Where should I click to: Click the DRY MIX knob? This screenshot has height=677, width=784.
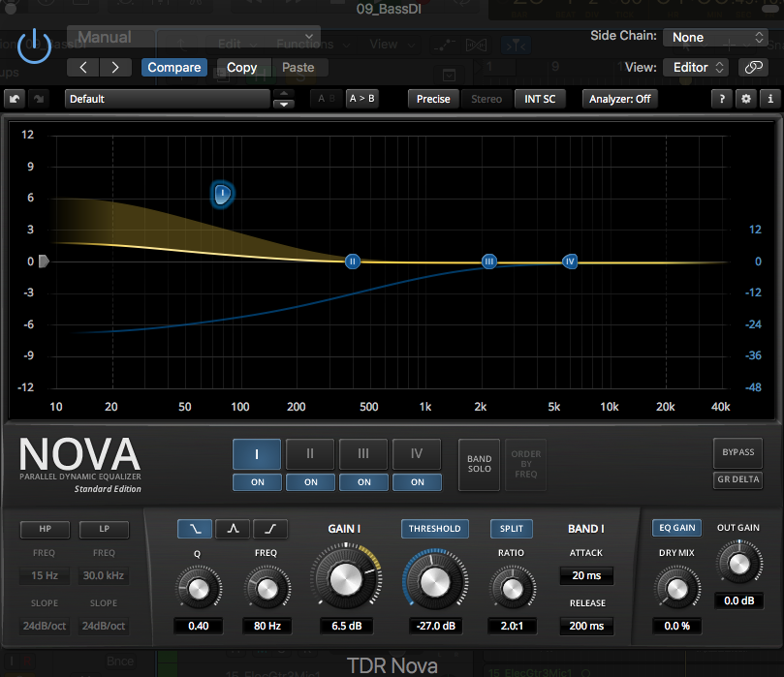[x=677, y=589]
